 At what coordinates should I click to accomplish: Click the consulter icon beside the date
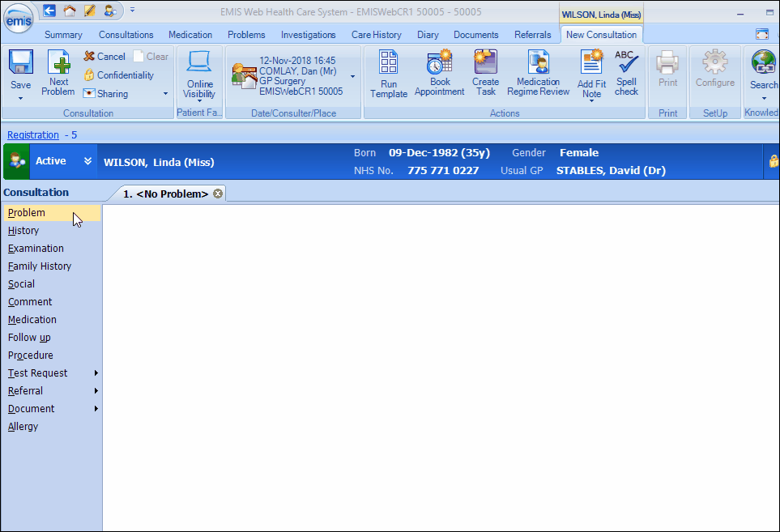coord(245,76)
